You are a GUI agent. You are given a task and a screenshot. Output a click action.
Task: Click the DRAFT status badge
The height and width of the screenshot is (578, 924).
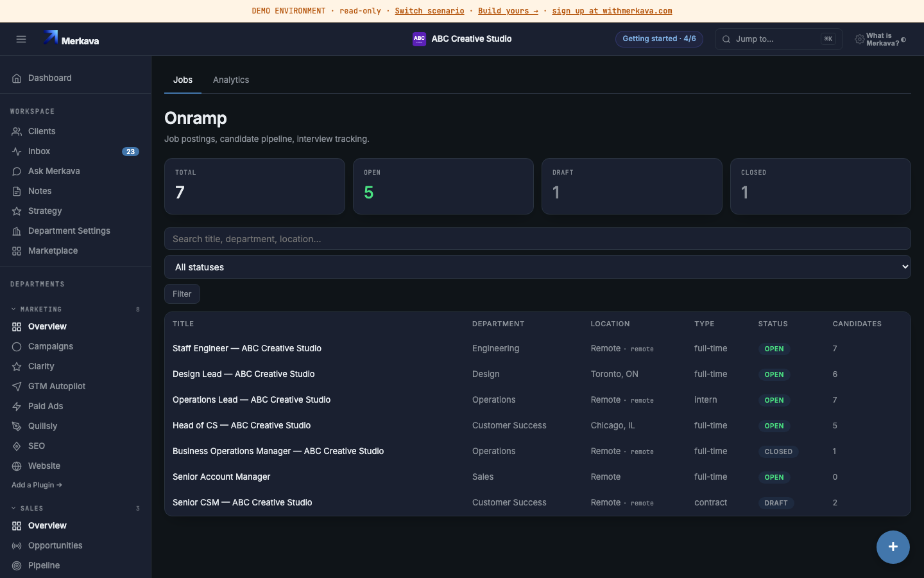point(776,503)
